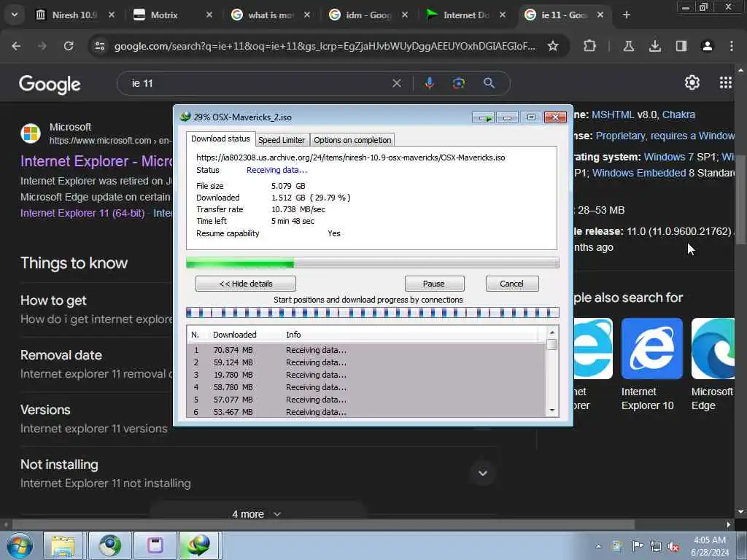
Task: View site information icon in address bar
Action: [x=99, y=46]
